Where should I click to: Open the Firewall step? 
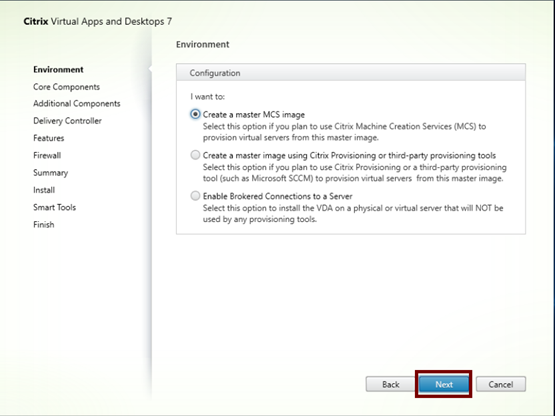tap(47, 155)
